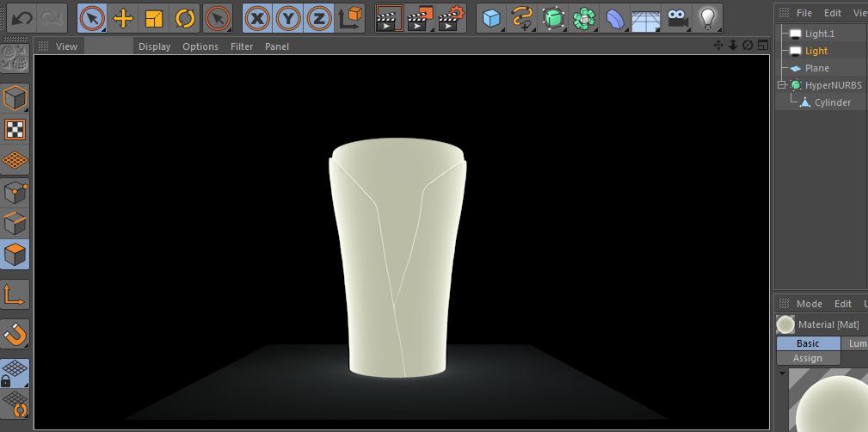
Task: Render to Picture Viewer
Action: (x=420, y=18)
